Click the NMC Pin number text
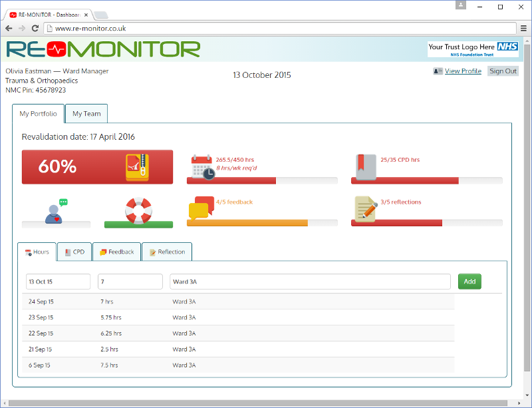 pyautogui.click(x=36, y=90)
